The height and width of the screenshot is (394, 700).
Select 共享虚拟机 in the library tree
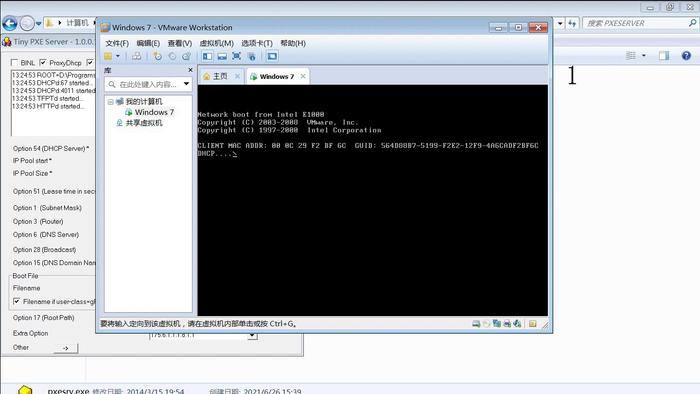[144, 123]
